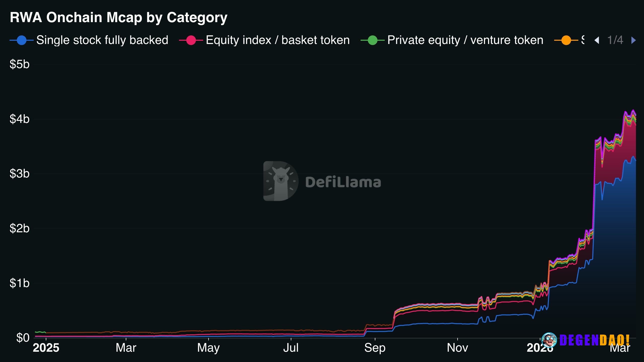644x362 pixels.
Task: Click the legend page indicator 1/4
Action: (x=615, y=40)
